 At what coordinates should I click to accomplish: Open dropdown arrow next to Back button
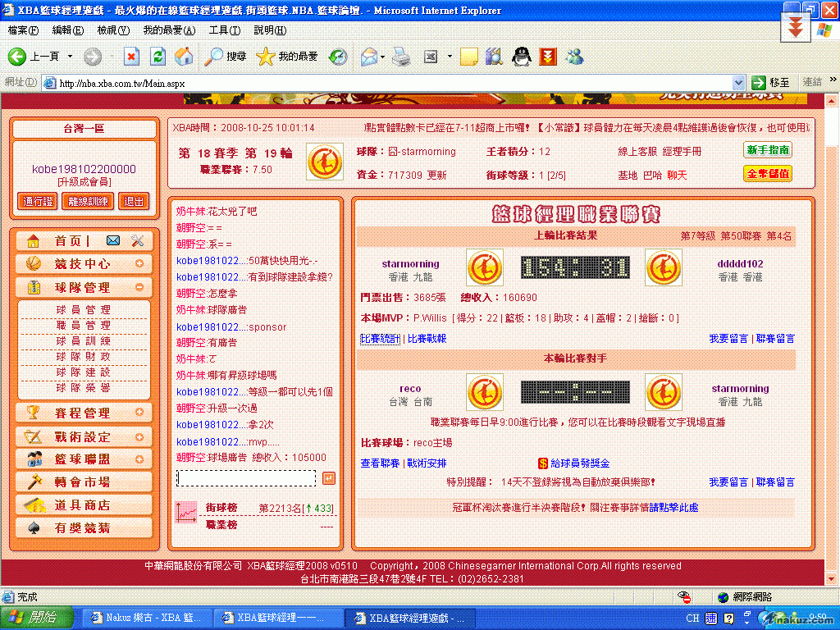tap(70, 57)
